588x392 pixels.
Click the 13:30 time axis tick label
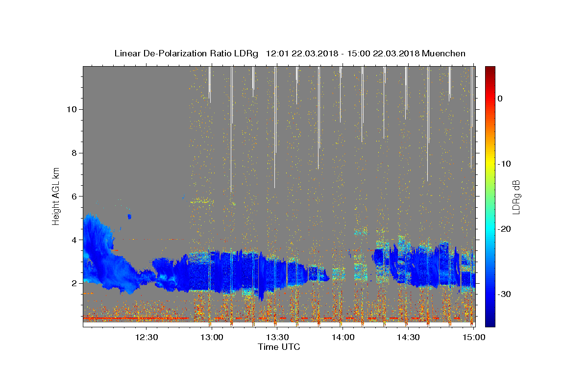point(277,337)
